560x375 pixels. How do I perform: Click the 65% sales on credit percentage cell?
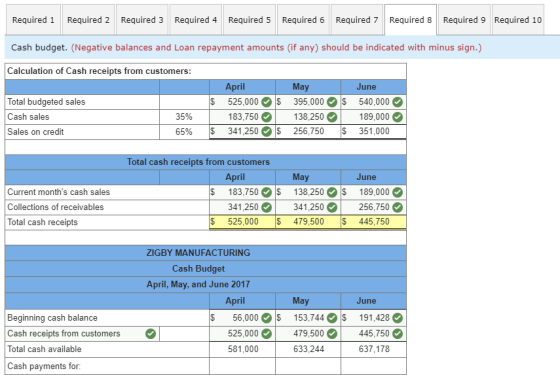tap(184, 132)
